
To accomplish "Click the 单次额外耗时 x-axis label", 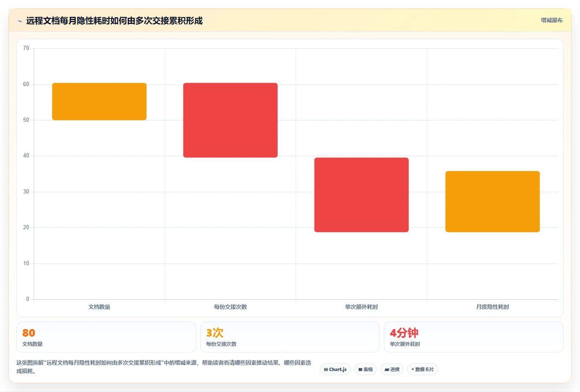I will tap(361, 307).
